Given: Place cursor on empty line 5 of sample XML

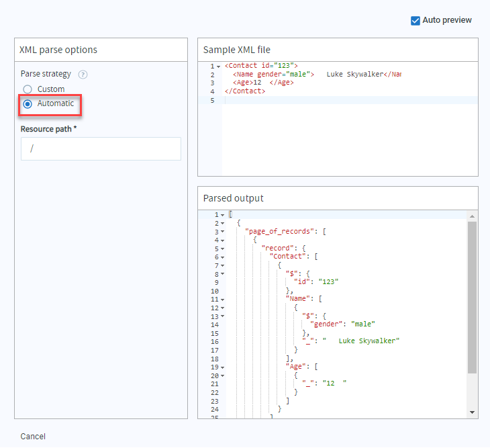Looking at the screenshot, I should pos(350,100).
